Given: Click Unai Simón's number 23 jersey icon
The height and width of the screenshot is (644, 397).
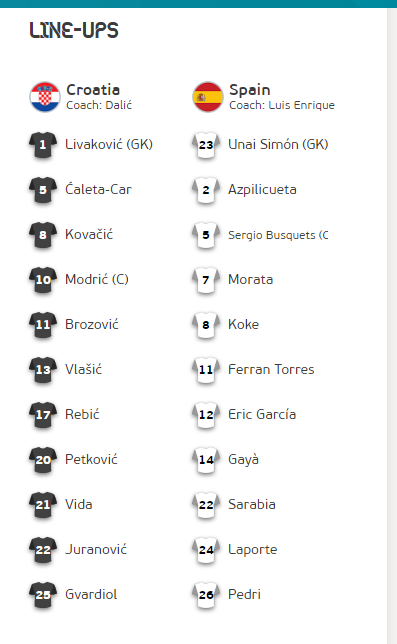Looking at the screenshot, I should pyautogui.click(x=206, y=145).
